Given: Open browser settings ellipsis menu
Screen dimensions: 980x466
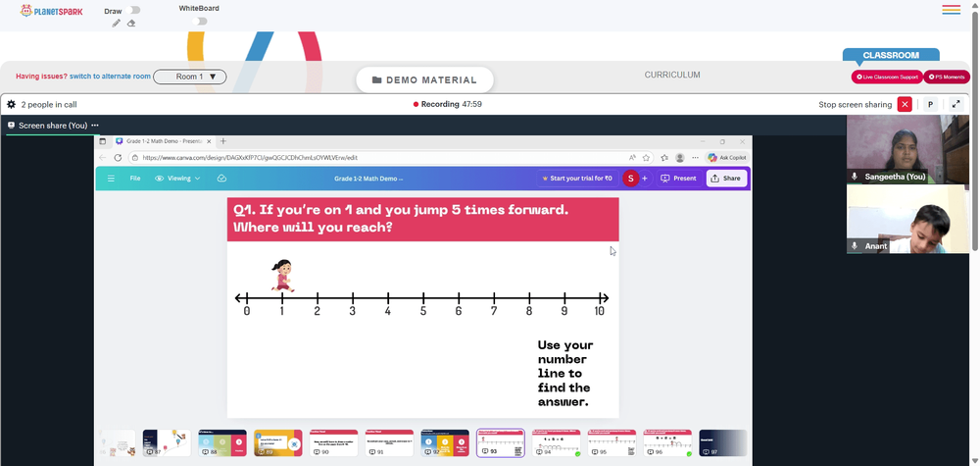Looking at the screenshot, I should 695,158.
